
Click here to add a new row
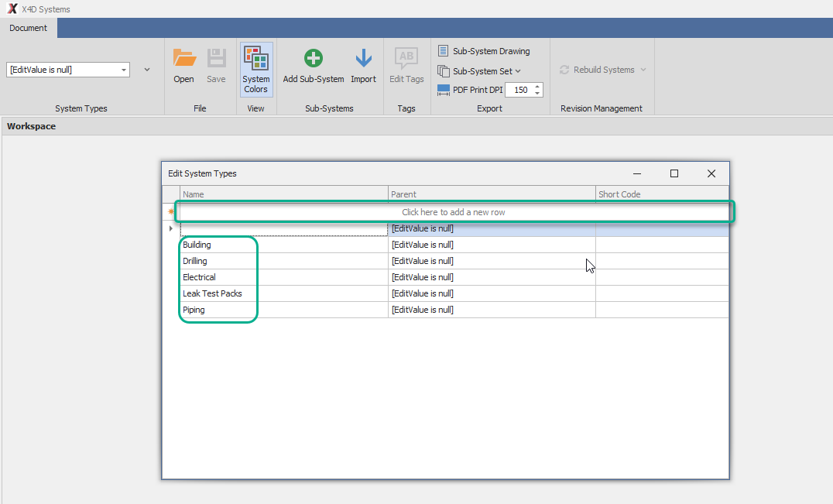[x=453, y=212]
